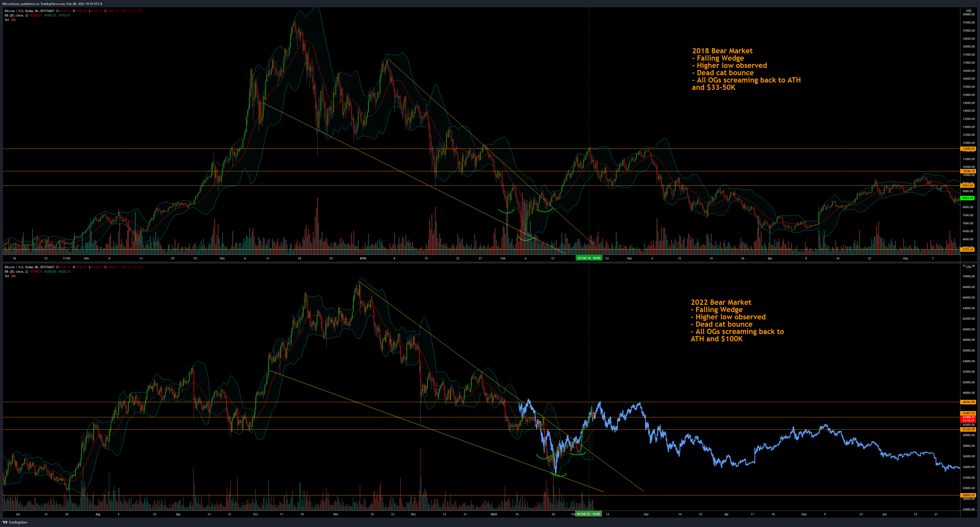
Task: Click the 'Jun' label on the lower time axis
Action: (884, 514)
